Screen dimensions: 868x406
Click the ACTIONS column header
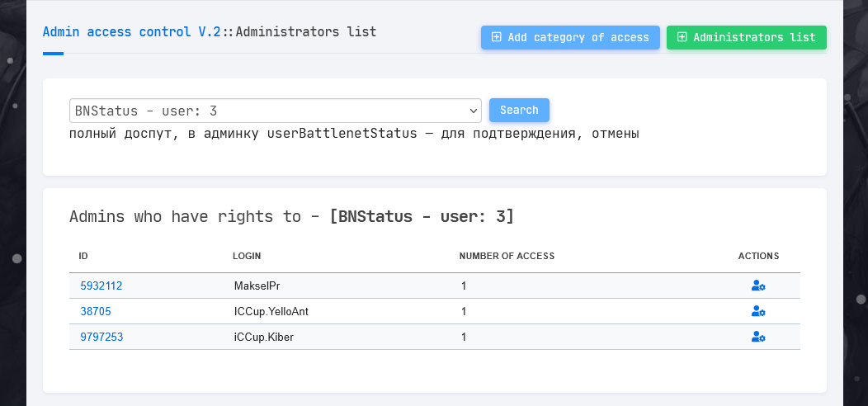click(x=758, y=256)
